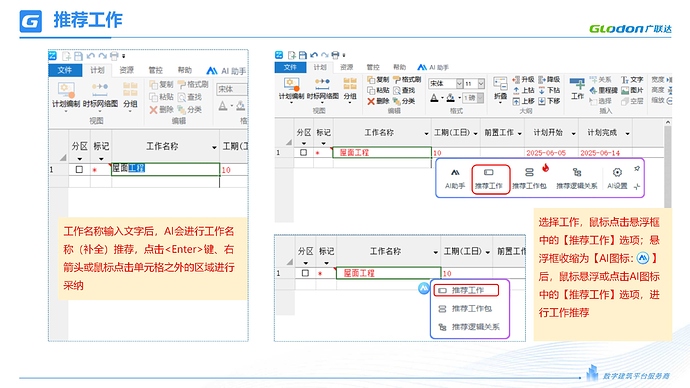The width and height of the screenshot is (690, 388).
Task: Switch to 帮助 tab in top-right screenshot
Action: (399, 67)
